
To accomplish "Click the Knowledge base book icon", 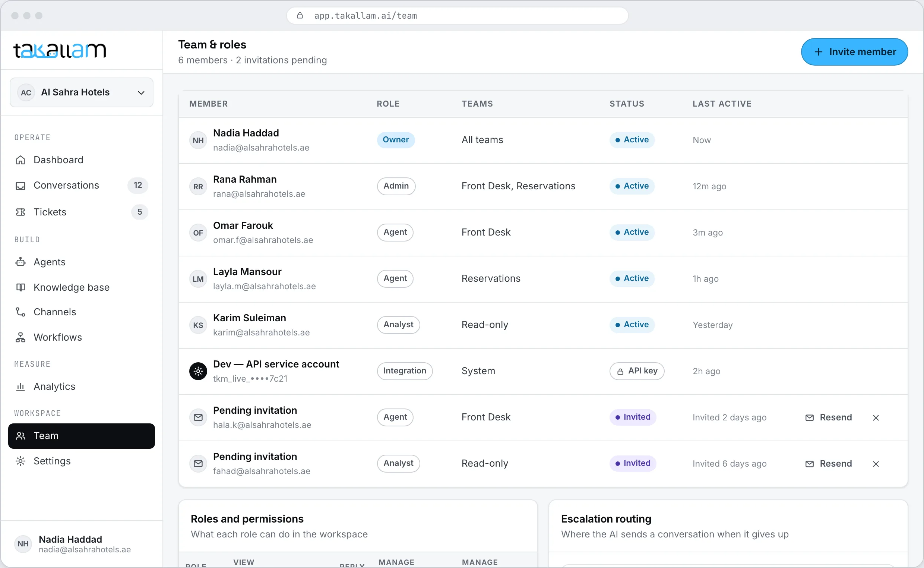I will coord(20,287).
